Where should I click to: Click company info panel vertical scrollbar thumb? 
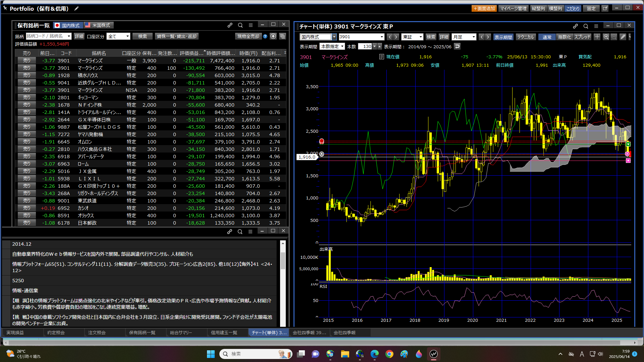point(283,260)
